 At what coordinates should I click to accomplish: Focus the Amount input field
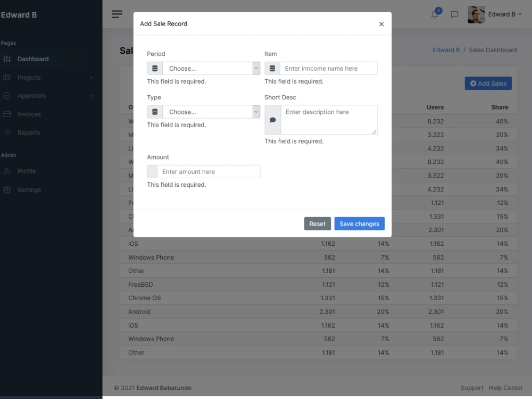click(209, 172)
